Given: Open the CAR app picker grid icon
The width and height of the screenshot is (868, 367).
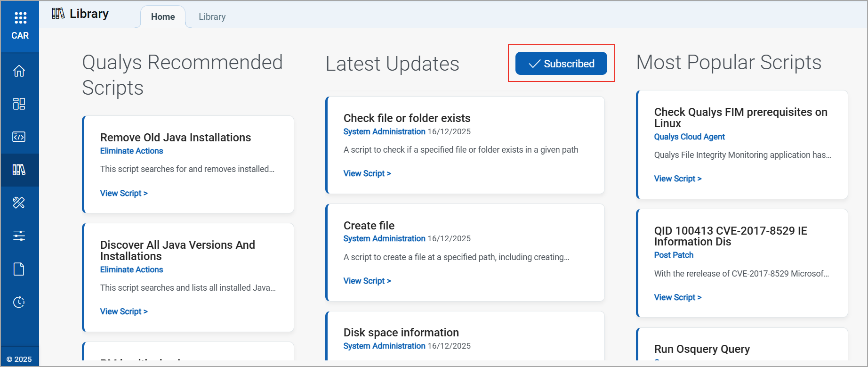Looking at the screenshot, I should click(20, 18).
